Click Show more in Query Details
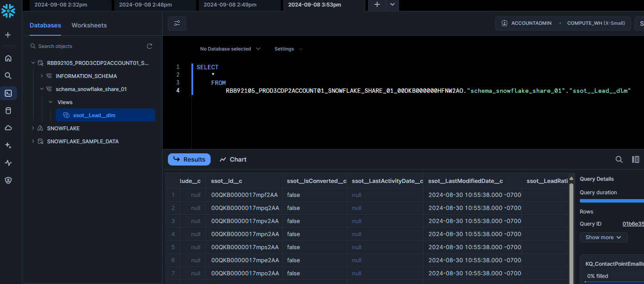Screen dimensions: 644x284 [x=603, y=237]
